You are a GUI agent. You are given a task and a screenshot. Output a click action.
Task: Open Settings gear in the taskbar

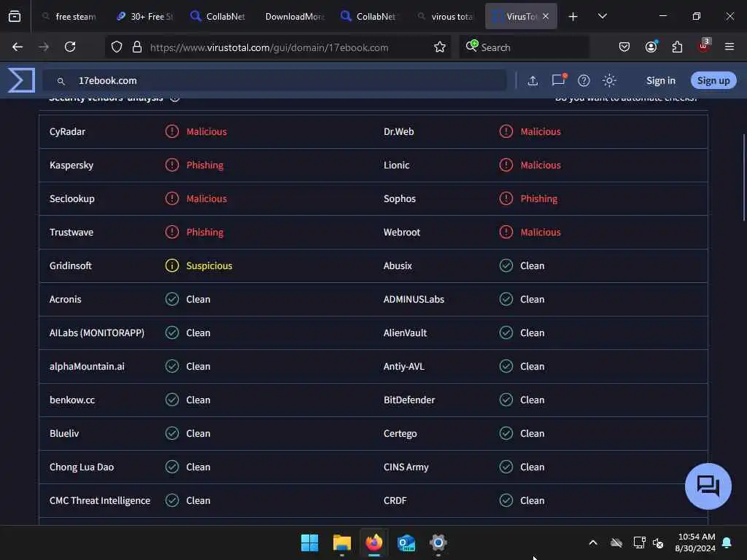click(x=438, y=542)
